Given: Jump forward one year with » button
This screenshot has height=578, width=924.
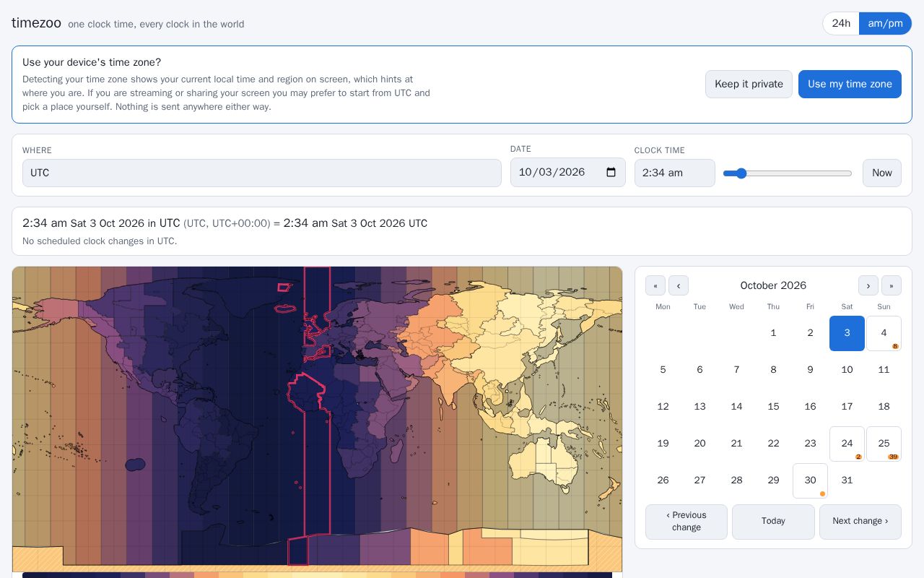Looking at the screenshot, I should 892,285.
